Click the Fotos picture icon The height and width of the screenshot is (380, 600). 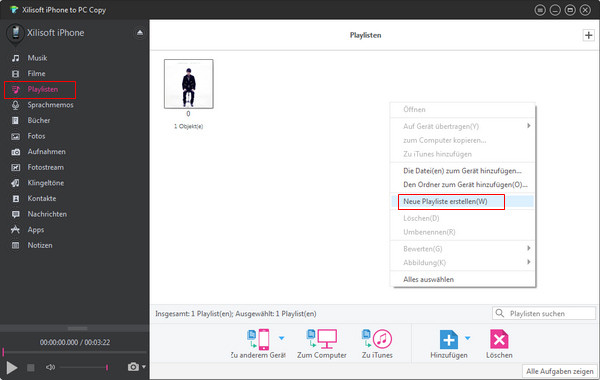coord(15,136)
